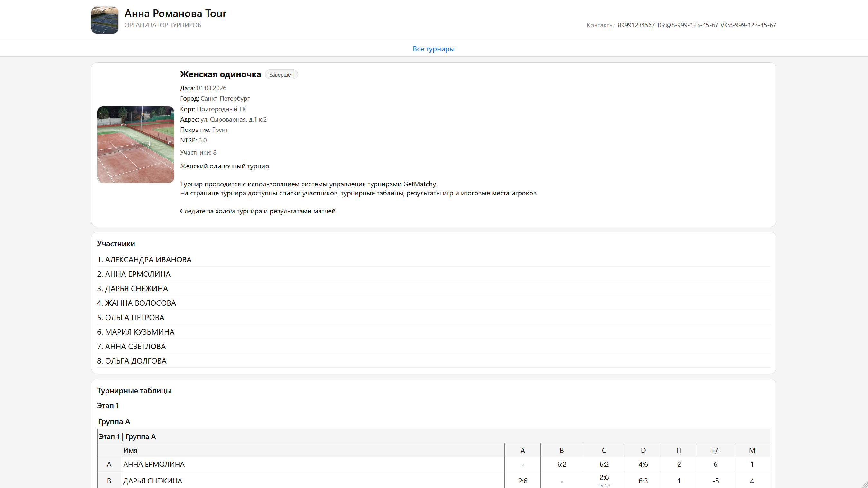
Task: Select participant АННА ЕРМОЛИНА in list
Action: pyautogui.click(x=134, y=274)
